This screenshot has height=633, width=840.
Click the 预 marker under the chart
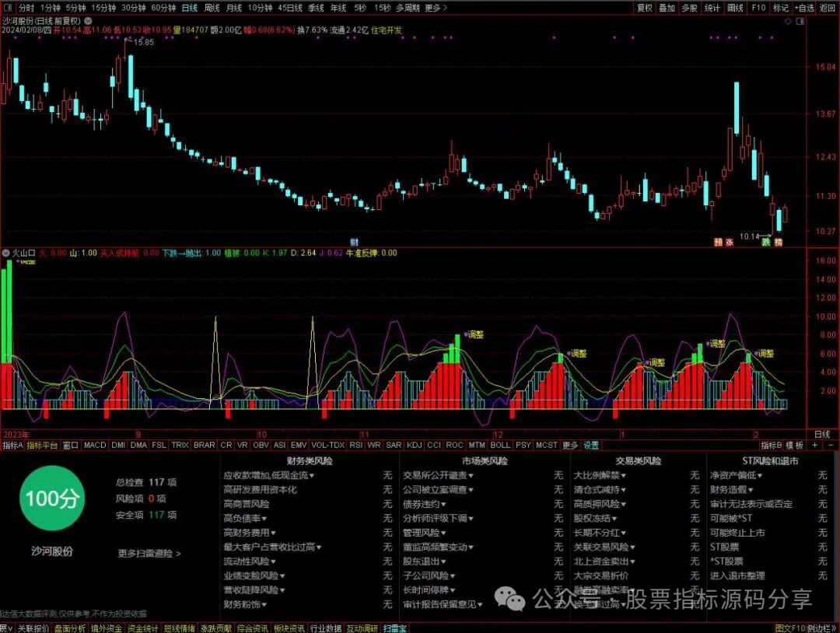(x=719, y=242)
